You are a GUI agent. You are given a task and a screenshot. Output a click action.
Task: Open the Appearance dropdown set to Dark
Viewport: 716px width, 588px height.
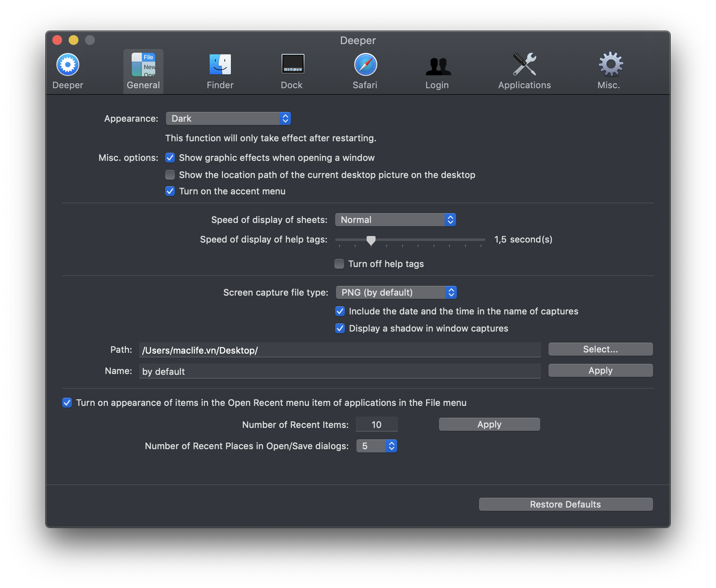point(228,118)
